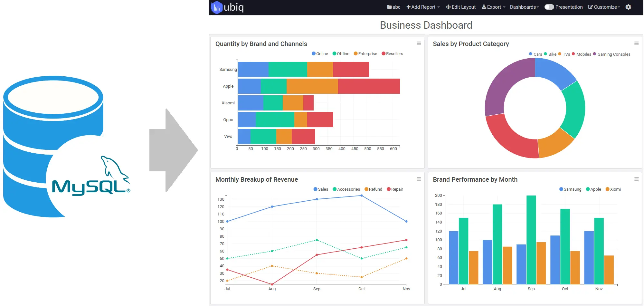The width and height of the screenshot is (644, 306).
Task: Click the Repair Aug data point
Action: click(272, 284)
